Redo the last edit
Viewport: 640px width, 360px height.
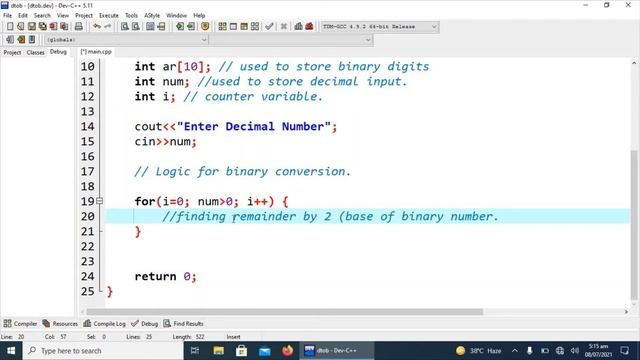(x=107, y=27)
